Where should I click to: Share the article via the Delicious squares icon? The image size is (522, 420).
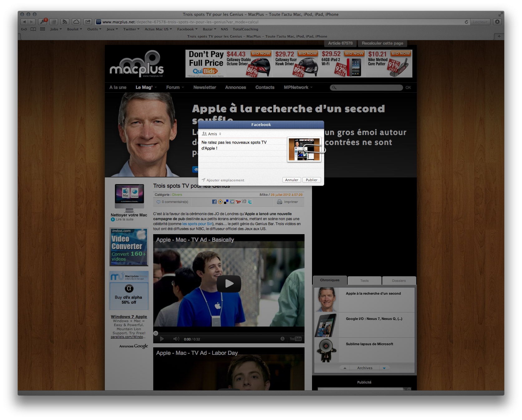pos(226,202)
